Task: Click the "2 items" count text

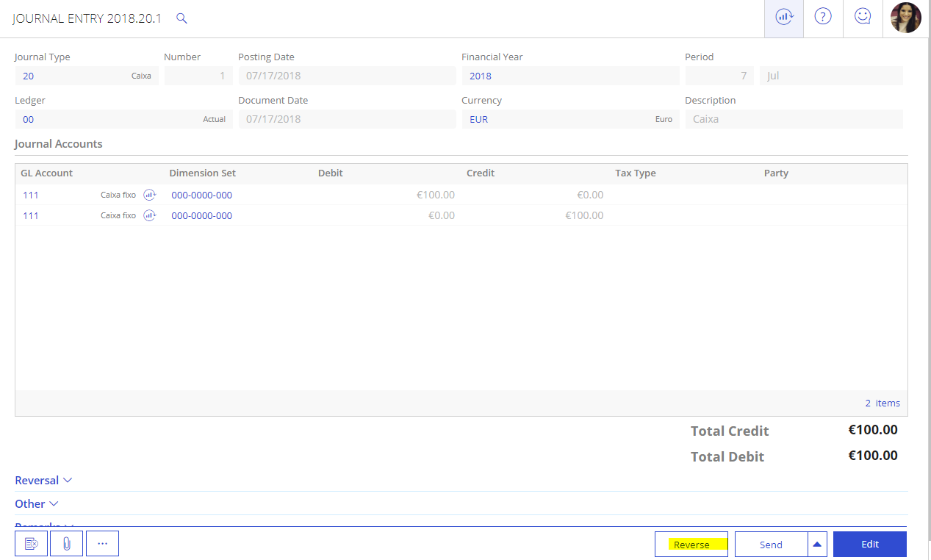Action: click(x=883, y=403)
